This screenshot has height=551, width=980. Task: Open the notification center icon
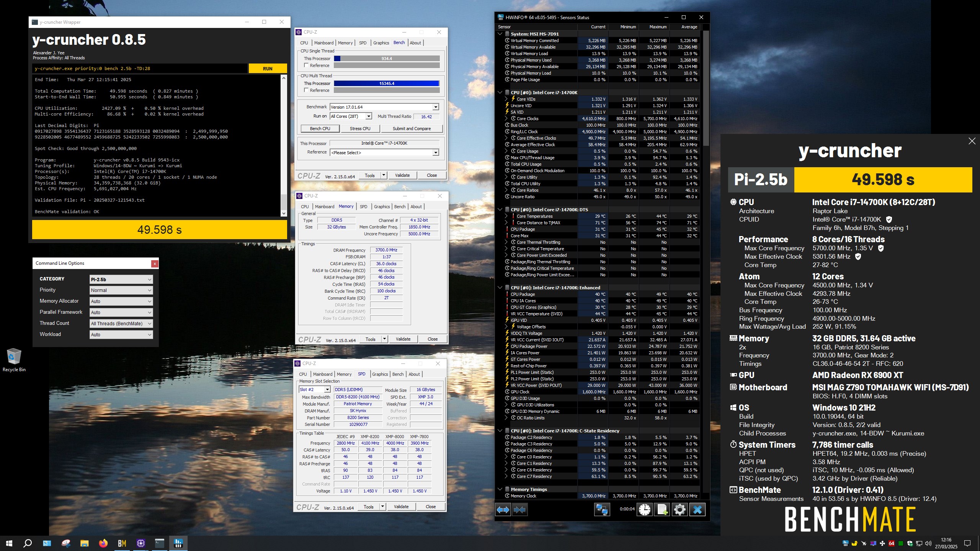point(967,543)
